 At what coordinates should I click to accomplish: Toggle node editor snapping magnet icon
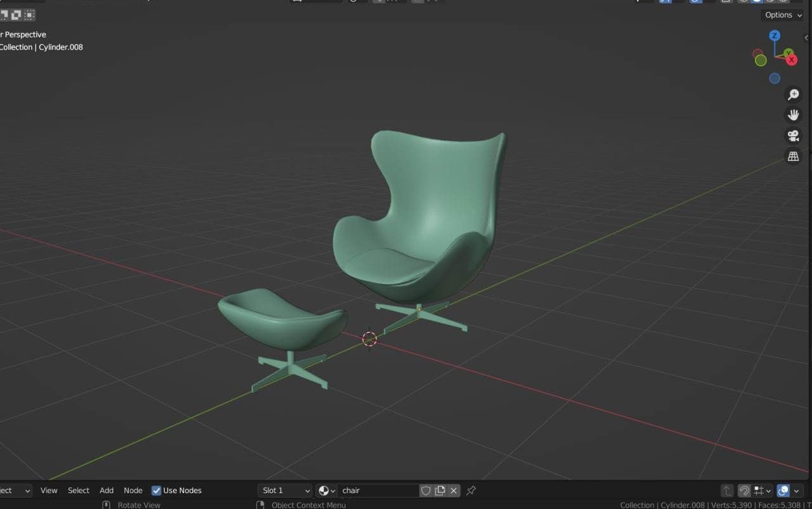click(x=745, y=491)
